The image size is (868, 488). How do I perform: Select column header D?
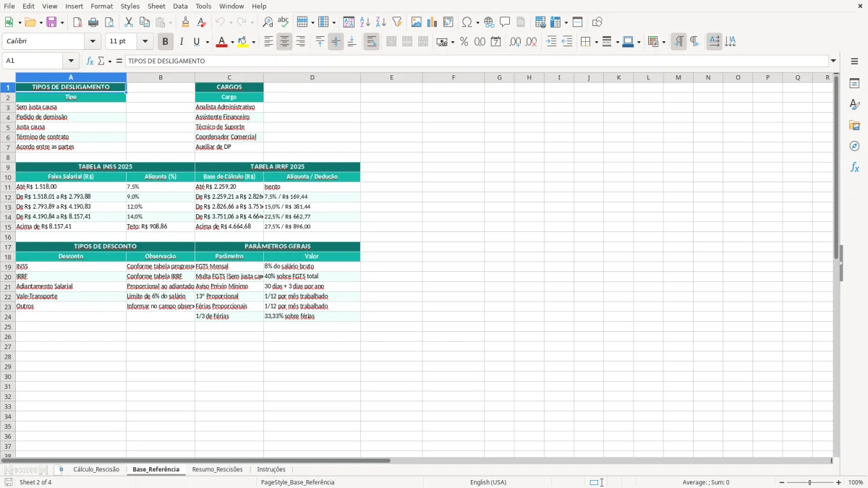(x=312, y=77)
